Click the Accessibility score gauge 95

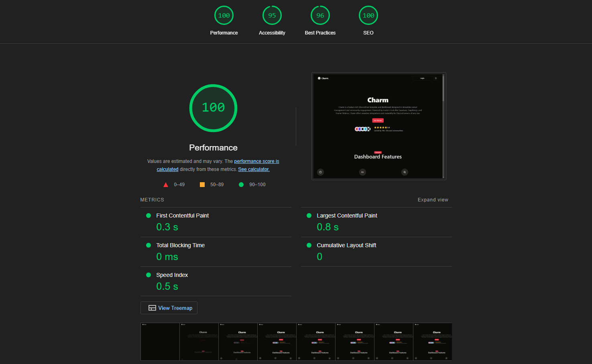[x=272, y=15]
